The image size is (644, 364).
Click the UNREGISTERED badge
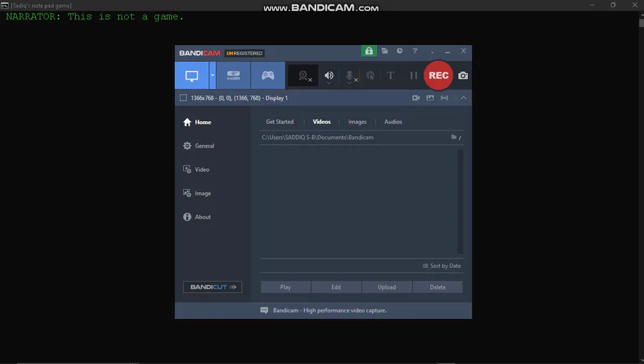[245, 53]
